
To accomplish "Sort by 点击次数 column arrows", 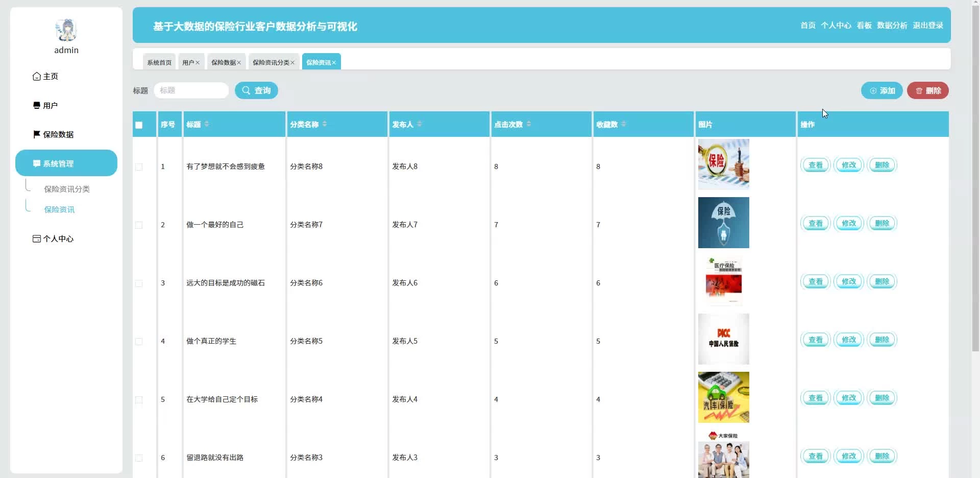I will [529, 124].
